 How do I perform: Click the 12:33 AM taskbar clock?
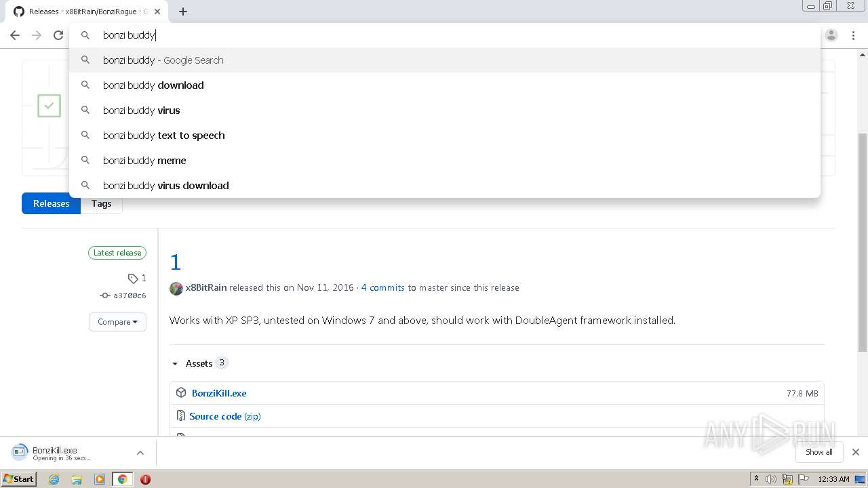click(833, 479)
